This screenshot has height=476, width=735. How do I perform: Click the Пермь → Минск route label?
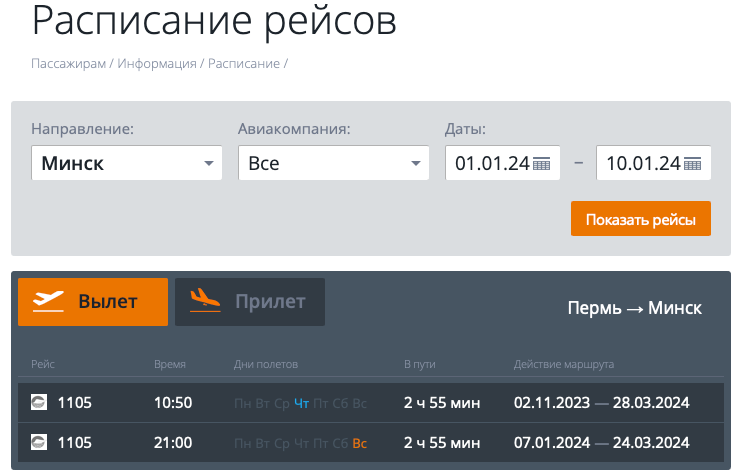(635, 308)
